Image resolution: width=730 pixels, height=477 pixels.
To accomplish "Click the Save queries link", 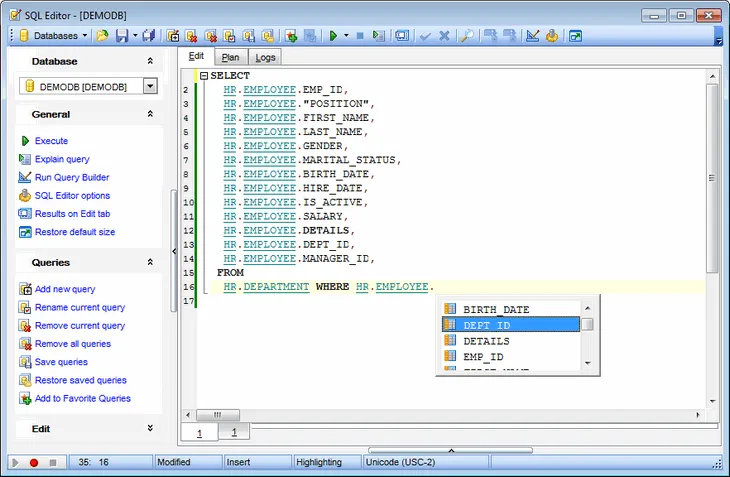I will coord(61,362).
